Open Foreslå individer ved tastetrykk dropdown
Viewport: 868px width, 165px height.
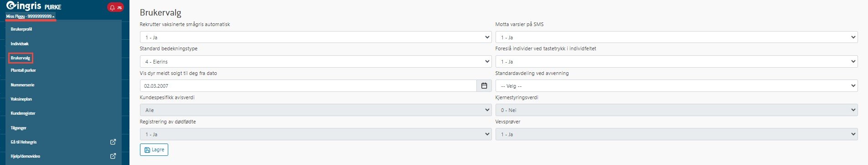pos(677,61)
